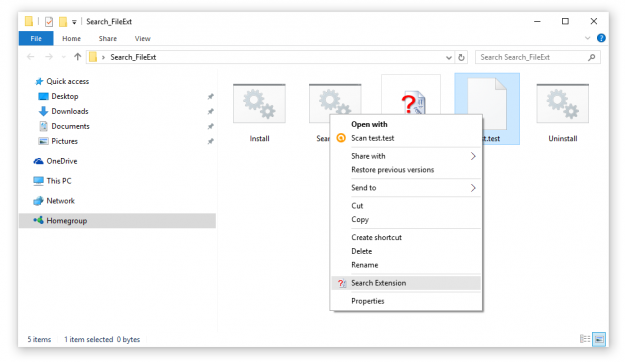
Task: Expand the address bar history dropdown
Action: pyautogui.click(x=449, y=57)
